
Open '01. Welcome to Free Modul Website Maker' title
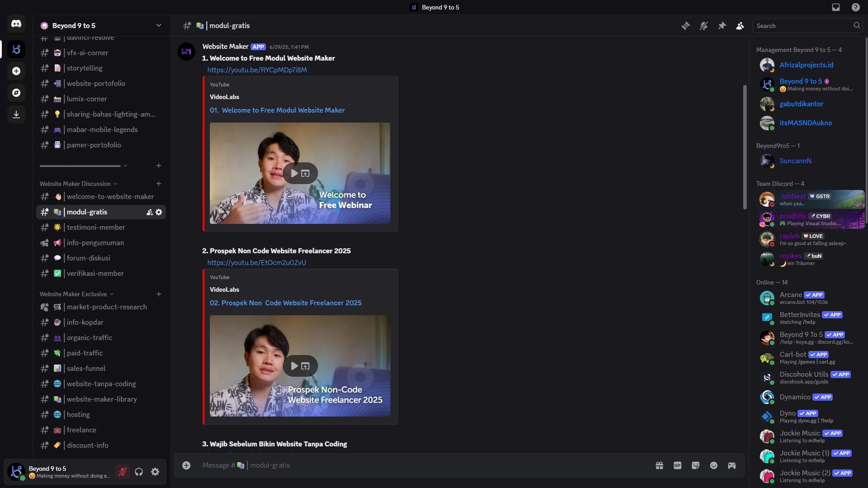pyautogui.click(x=277, y=110)
